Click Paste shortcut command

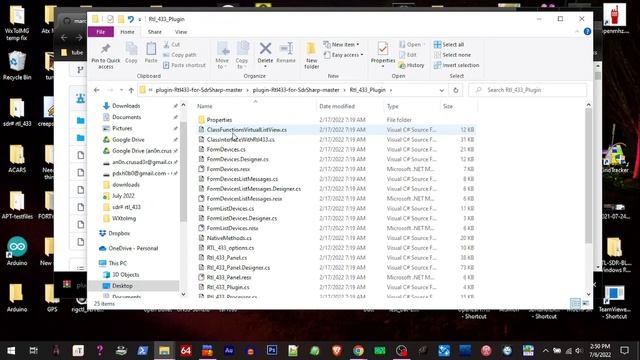pos(184,65)
